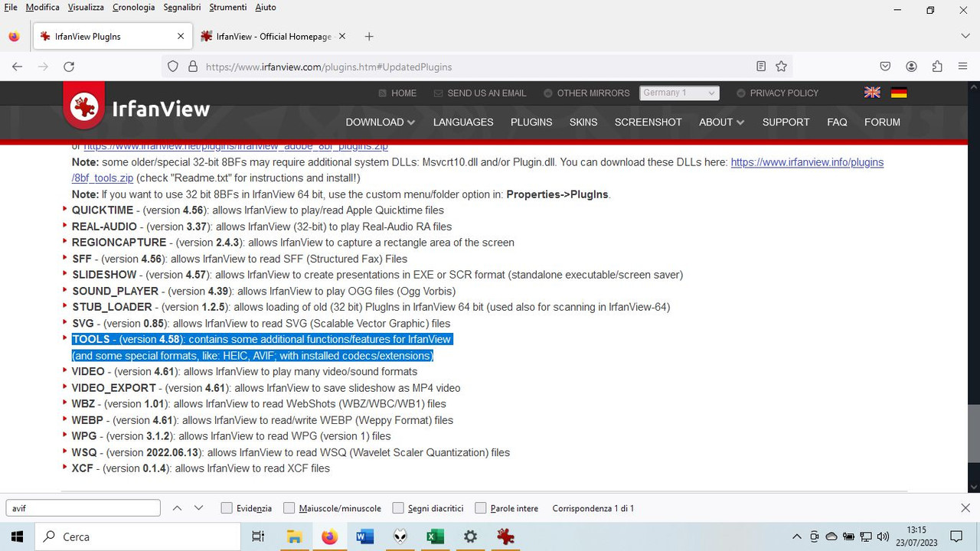Find previous match arrow in find bar

(x=177, y=508)
